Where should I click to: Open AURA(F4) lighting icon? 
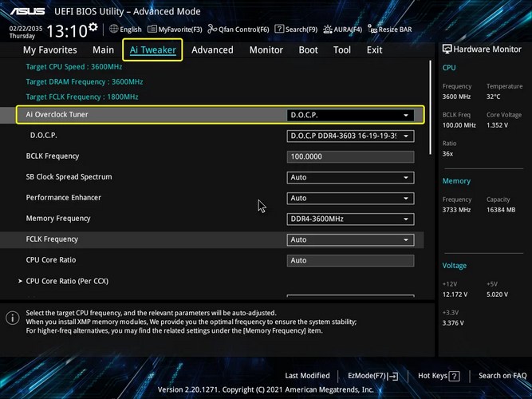pyautogui.click(x=327, y=30)
